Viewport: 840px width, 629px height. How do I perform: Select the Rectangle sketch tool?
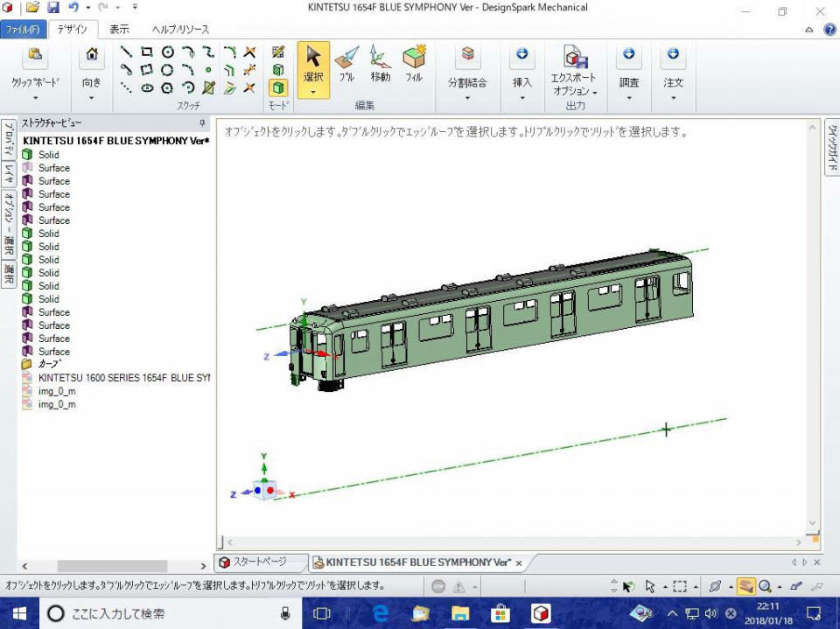click(x=146, y=52)
